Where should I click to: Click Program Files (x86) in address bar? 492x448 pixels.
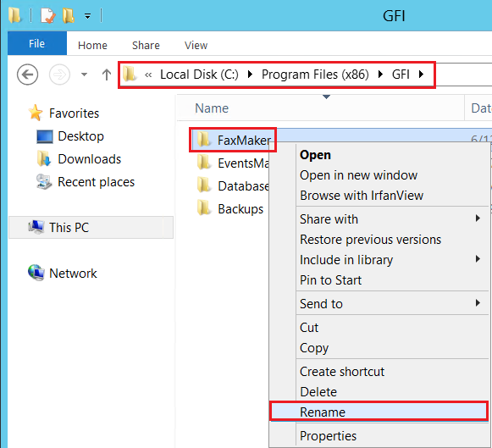point(315,75)
